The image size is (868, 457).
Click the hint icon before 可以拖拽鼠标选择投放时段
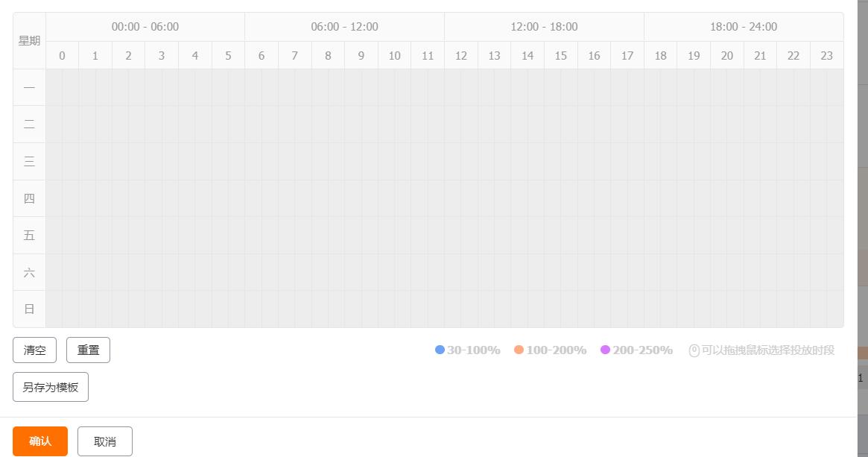point(694,350)
